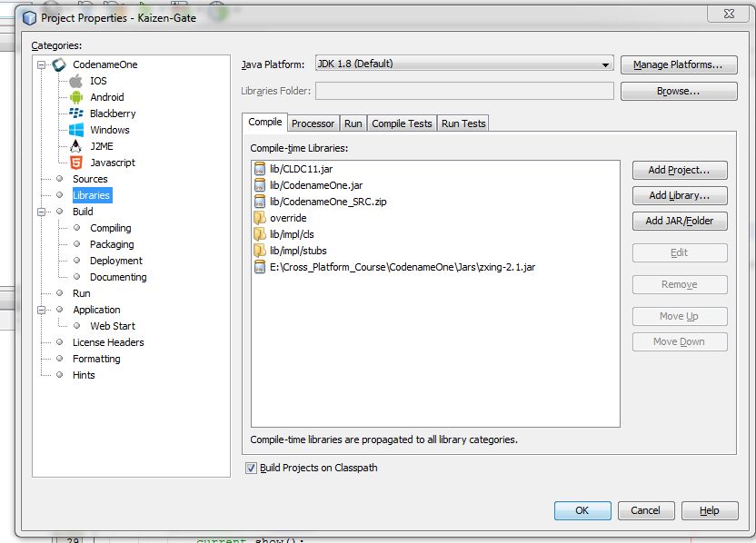Click the Edit button
The image size is (756, 543).
click(x=680, y=253)
